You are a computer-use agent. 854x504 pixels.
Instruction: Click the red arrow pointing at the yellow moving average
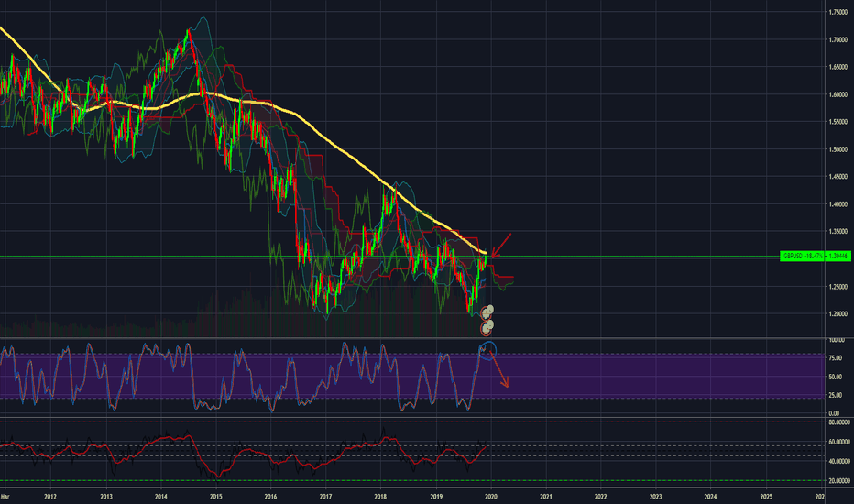501,246
